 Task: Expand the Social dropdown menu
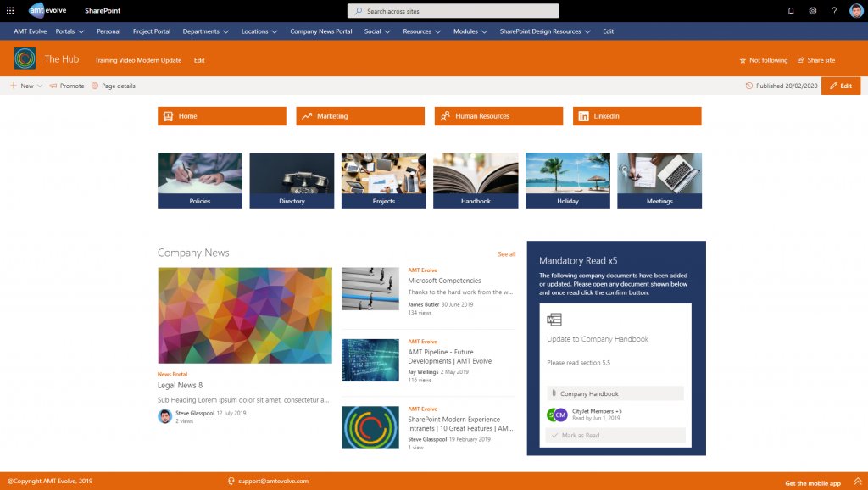click(387, 31)
